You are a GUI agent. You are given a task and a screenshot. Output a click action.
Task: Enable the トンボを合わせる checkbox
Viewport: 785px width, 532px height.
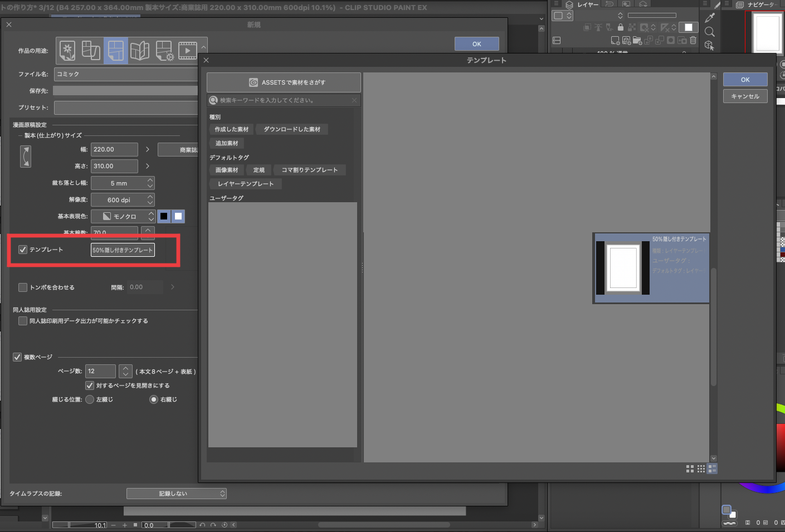pyautogui.click(x=23, y=287)
